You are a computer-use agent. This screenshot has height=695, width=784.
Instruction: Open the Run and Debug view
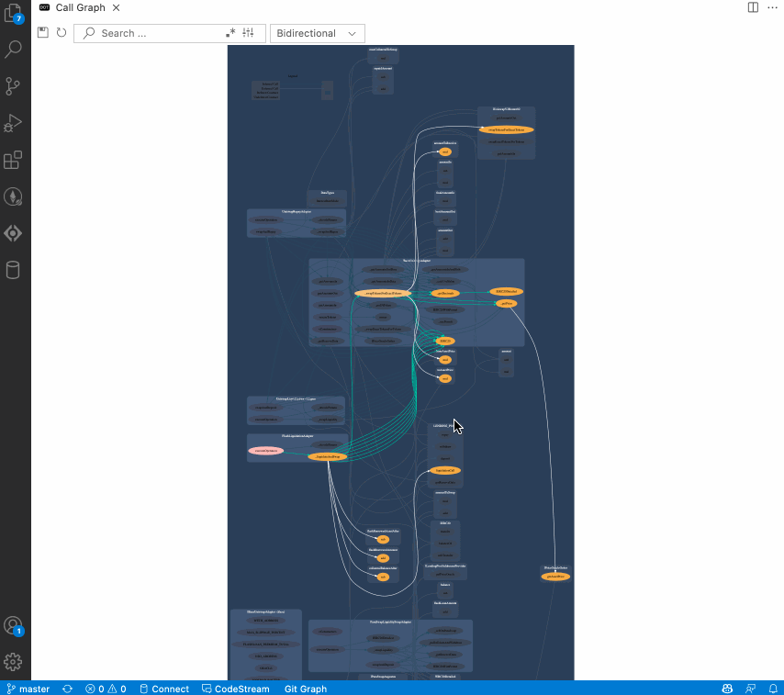pyautogui.click(x=13, y=122)
